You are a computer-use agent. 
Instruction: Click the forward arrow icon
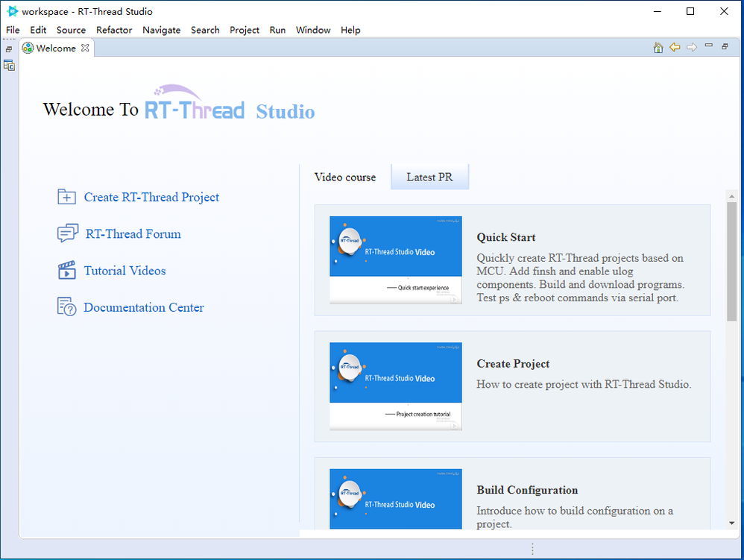coord(692,47)
